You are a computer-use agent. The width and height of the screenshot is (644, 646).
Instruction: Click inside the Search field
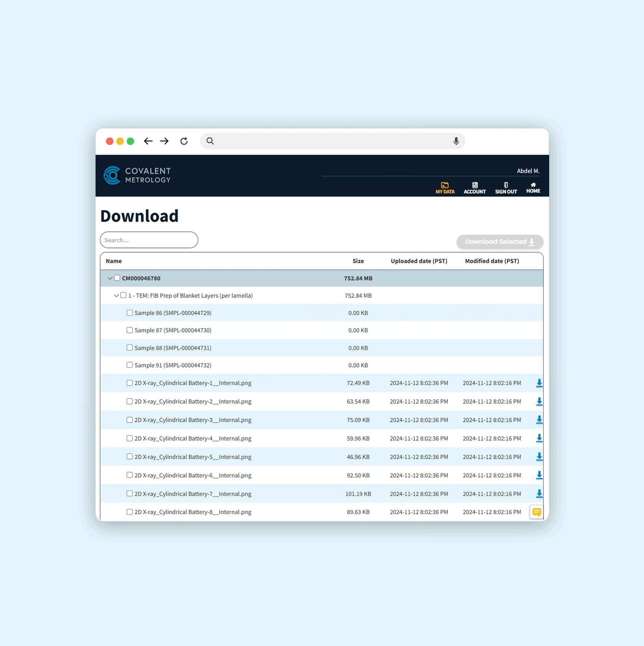click(149, 240)
